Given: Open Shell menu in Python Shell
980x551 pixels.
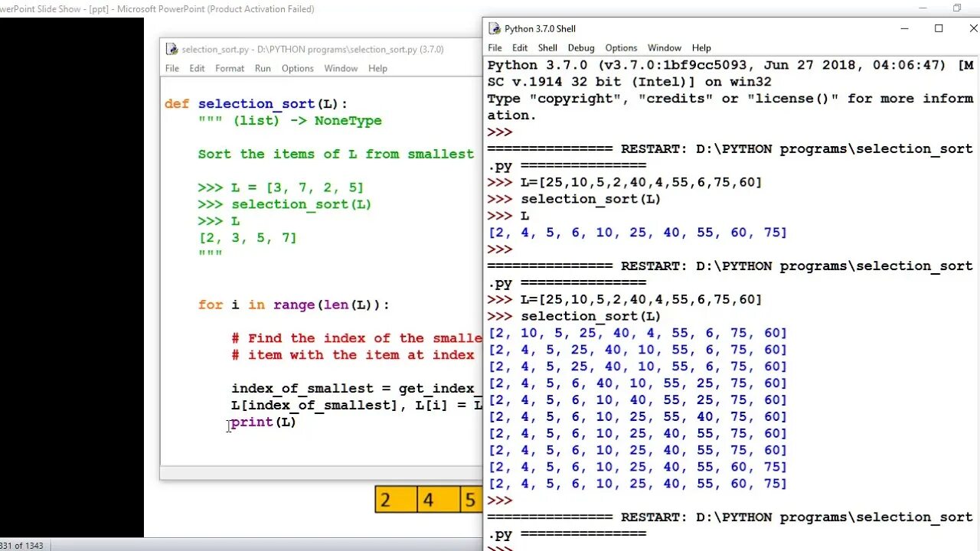Looking at the screenshot, I should click(x=547, y=47).
